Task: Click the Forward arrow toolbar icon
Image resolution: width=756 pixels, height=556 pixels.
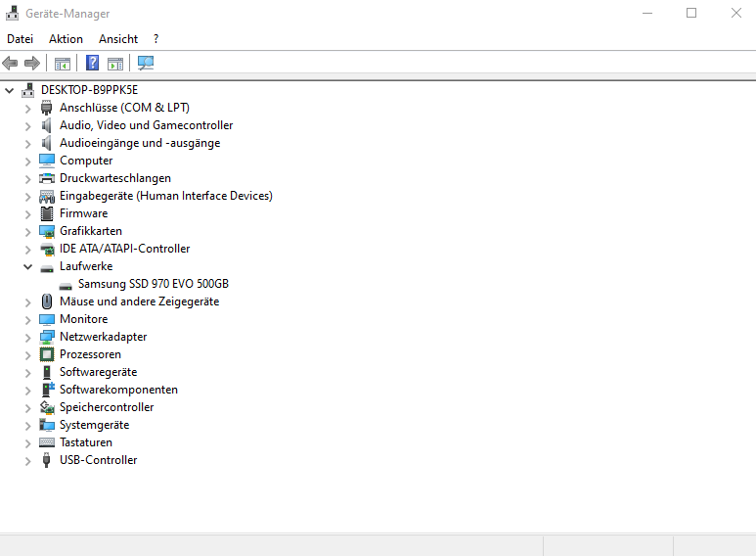Action: coord(32,63)
